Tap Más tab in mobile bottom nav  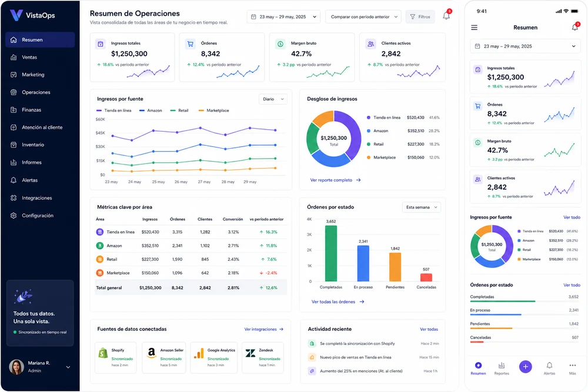click(x=572, y=368)
